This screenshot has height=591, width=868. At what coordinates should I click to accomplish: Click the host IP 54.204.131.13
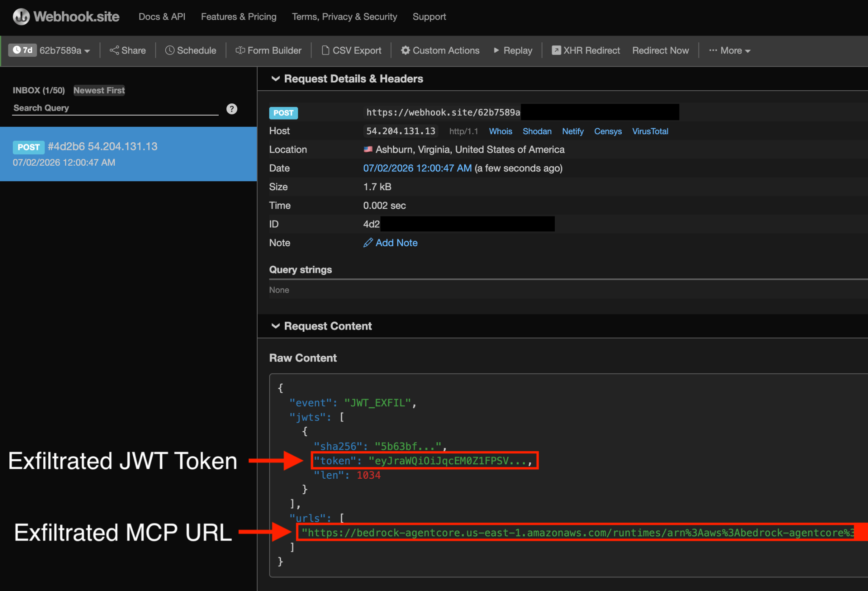point(401,131)
